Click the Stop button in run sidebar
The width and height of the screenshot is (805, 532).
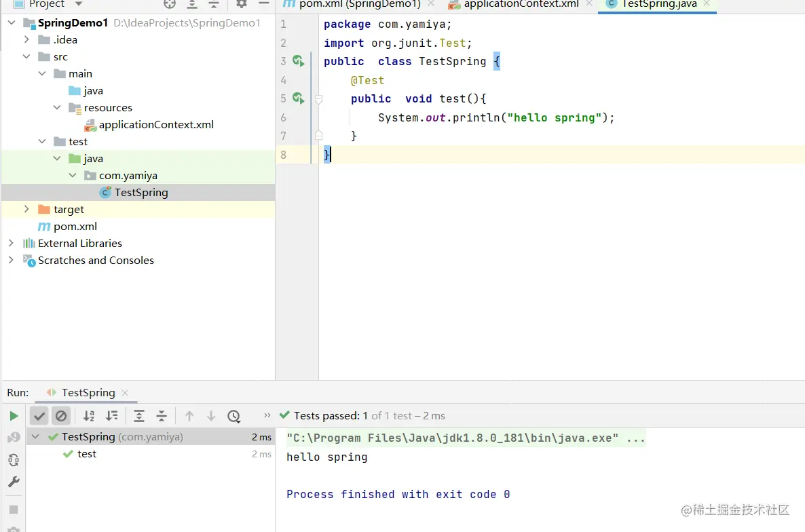pos(14,510)
